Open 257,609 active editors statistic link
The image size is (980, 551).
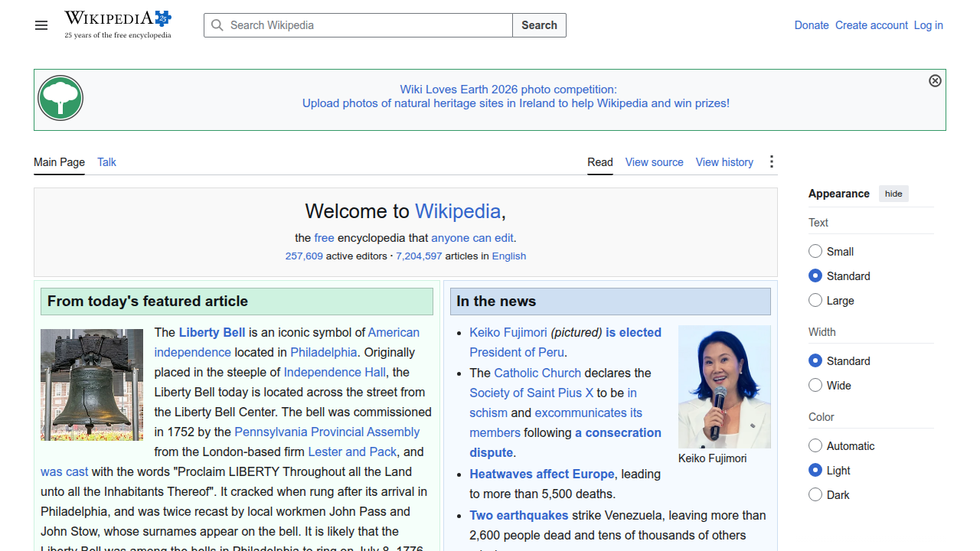[x=304, y=256]
